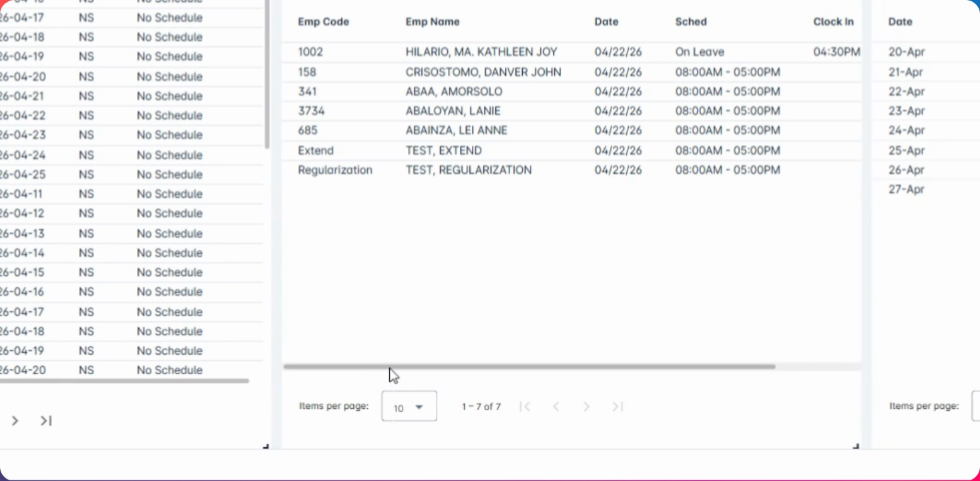The width and height of the screenshot is (980, 481).
Task: Select the 21-Apr date row
Action: [x=907, y=72]
